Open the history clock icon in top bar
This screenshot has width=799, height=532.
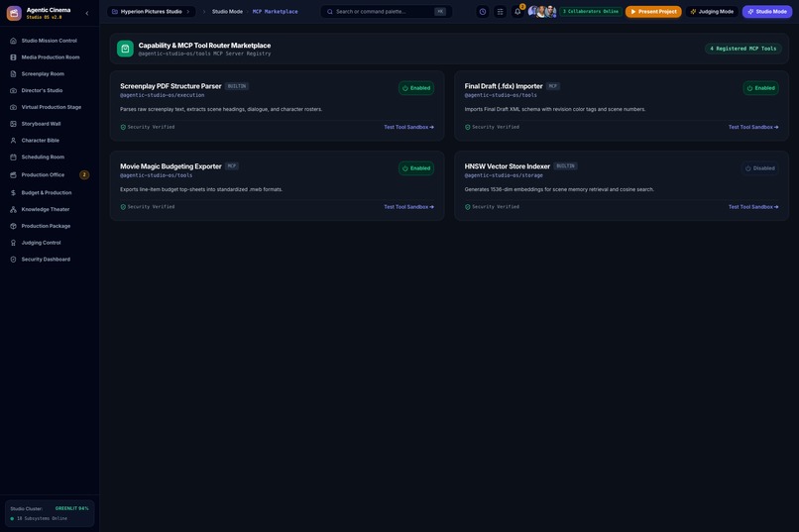point(483,12)
